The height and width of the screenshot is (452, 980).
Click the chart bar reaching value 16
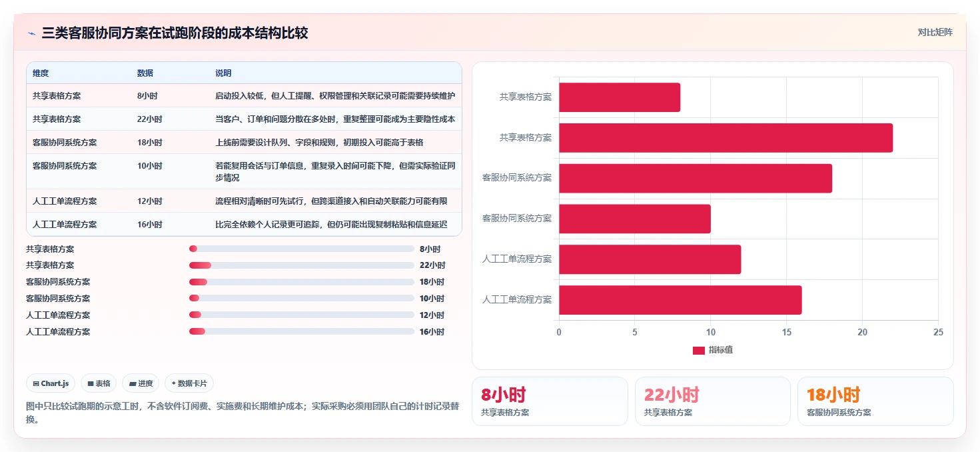[680, 300]
